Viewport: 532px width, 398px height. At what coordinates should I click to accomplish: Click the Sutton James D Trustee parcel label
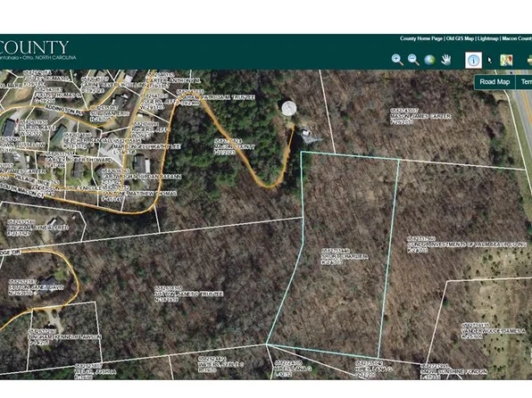pos(188,294)
